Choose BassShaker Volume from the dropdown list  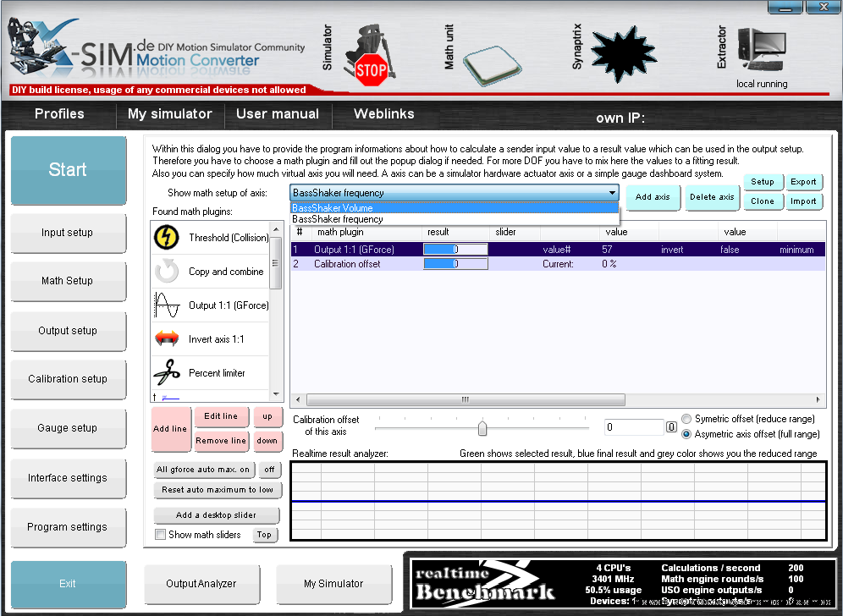click(333, 208)
